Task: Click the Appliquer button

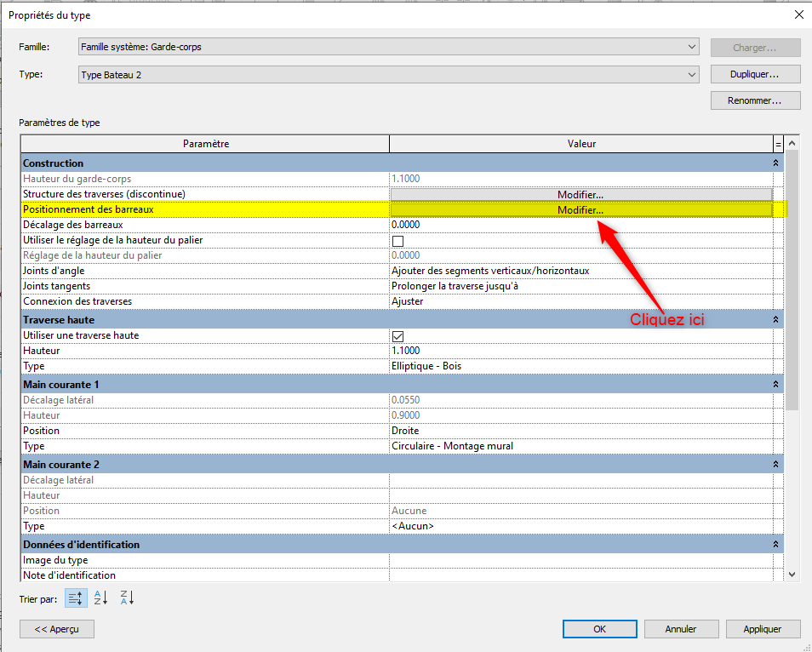Action: [x=763, y=629]
